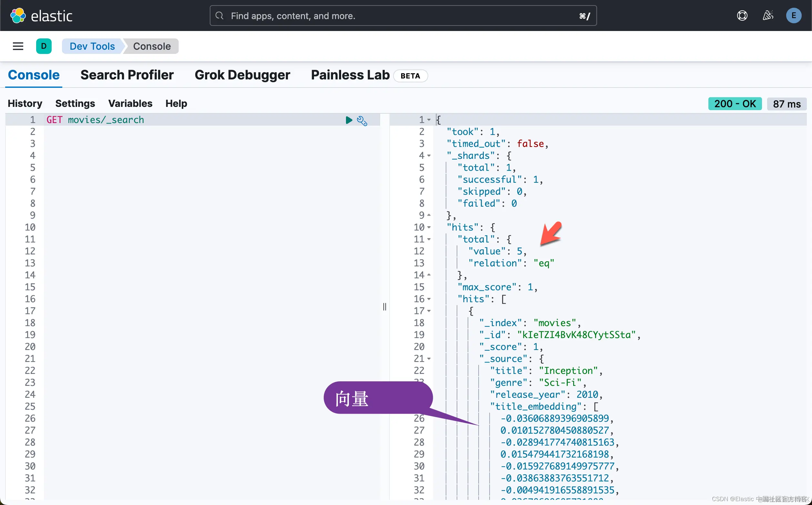Collapse the hits object on line 10
The width and height of the screenshot is (812, 505).
click(x=429, y=227)
